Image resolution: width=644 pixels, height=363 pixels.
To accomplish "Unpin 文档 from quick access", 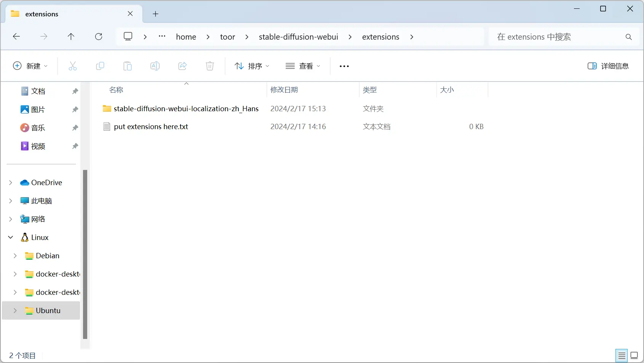I will (x=75, y=91).
